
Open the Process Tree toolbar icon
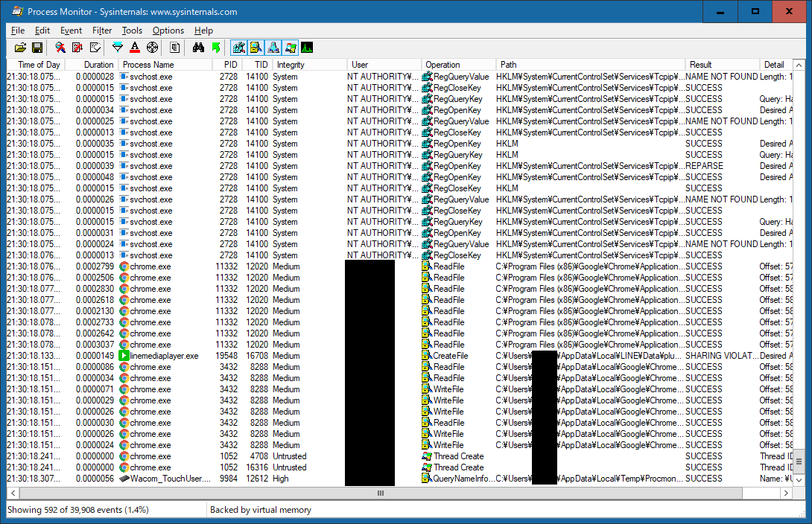coord(175,48)
